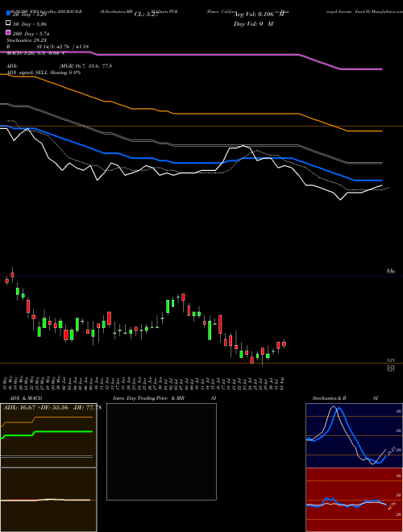Screen dimensions: 403x532
Task: Click the empty Intra Day Trading Price panel
Action: pos(161,451)
